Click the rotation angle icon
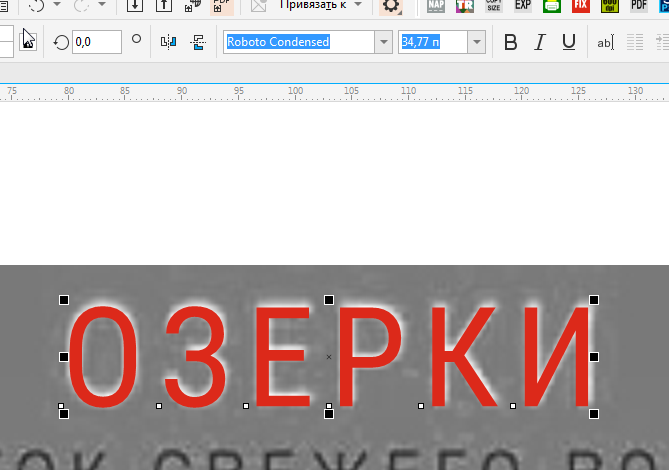This screenshot has width=669, height=470. click(61, 42)
